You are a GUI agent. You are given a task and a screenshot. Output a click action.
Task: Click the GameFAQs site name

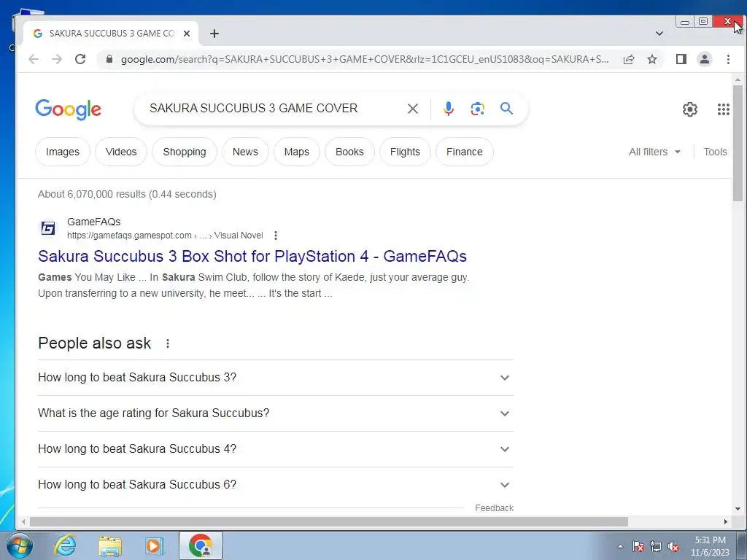[94, 222]
